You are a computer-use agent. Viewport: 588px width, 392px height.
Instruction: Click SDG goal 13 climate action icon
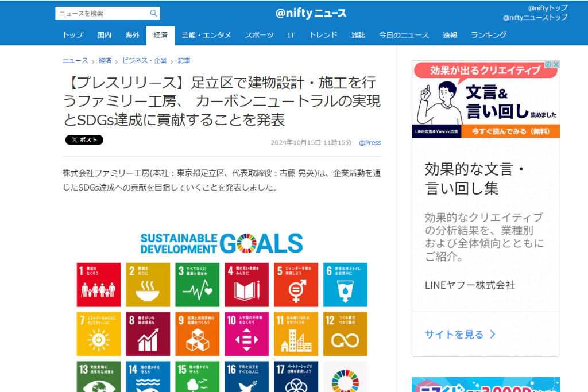click(99, 377)
